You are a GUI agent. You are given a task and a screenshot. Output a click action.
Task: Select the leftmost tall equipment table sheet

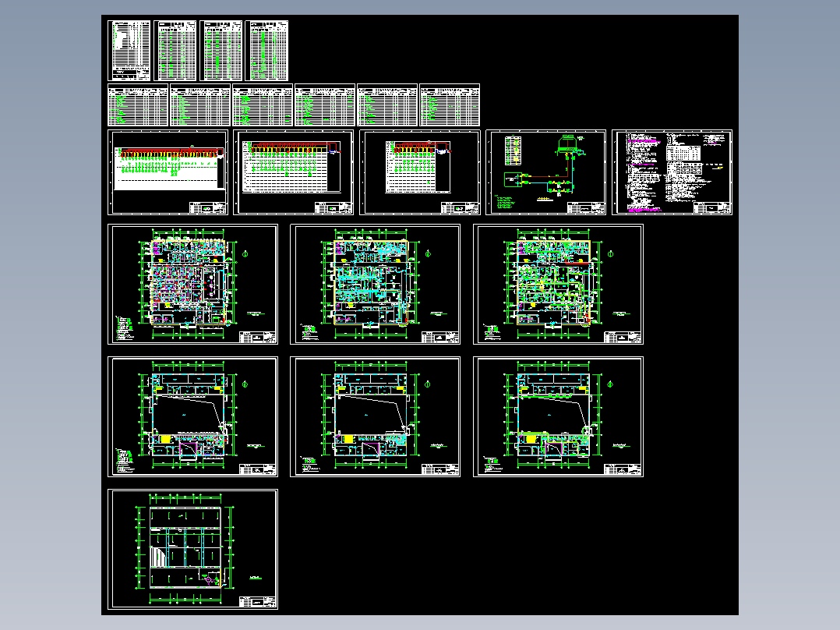pyautogui.click(x=129, y=51)
